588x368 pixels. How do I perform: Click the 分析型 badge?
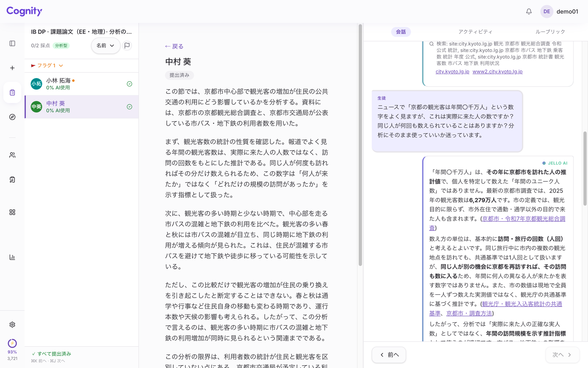[61, 46]
